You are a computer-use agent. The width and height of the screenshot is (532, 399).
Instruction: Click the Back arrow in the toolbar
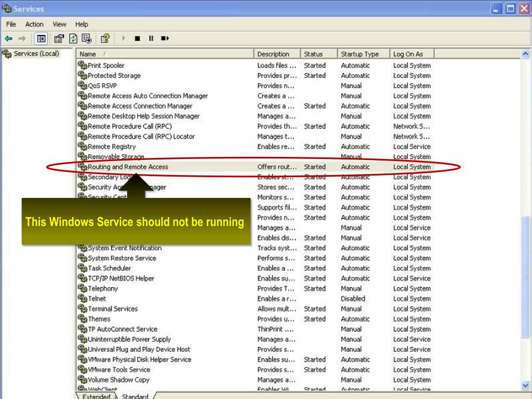[x=8, y=38]
